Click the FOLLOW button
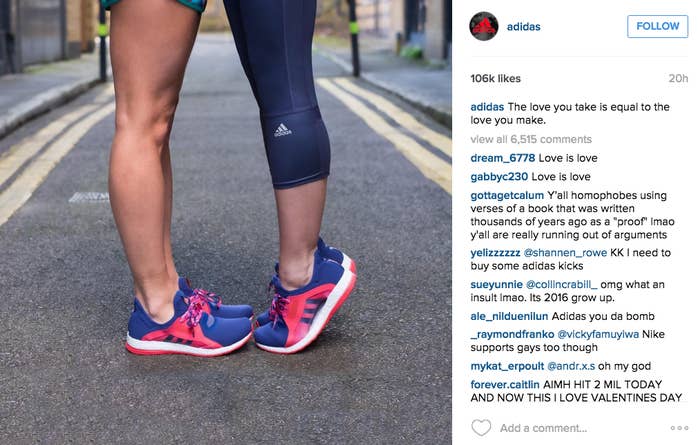The image size is (700, 445). point(658,26)
